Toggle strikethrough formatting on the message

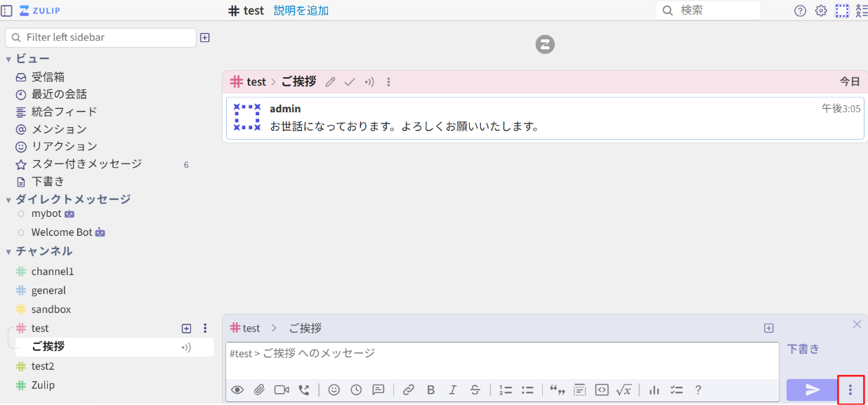tap(475, 390)
